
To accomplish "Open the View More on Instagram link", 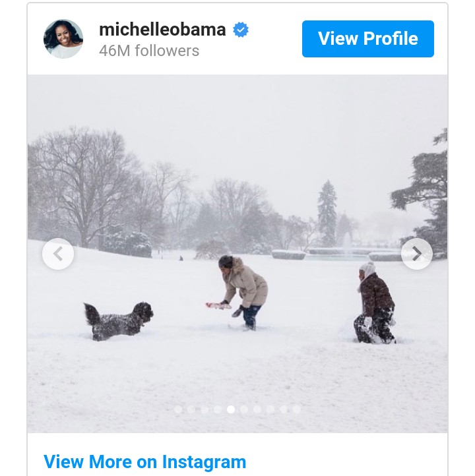I will pos(144,461).
